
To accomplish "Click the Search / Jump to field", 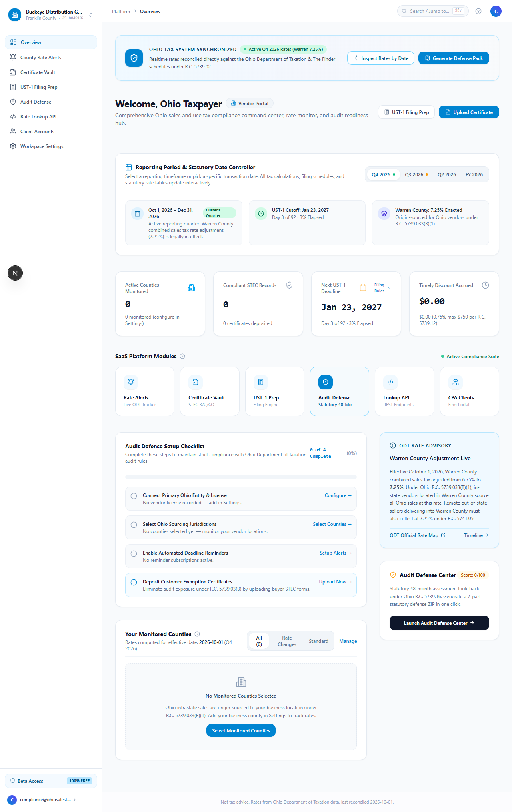I will pyautogui.click(x=433, y=11).
